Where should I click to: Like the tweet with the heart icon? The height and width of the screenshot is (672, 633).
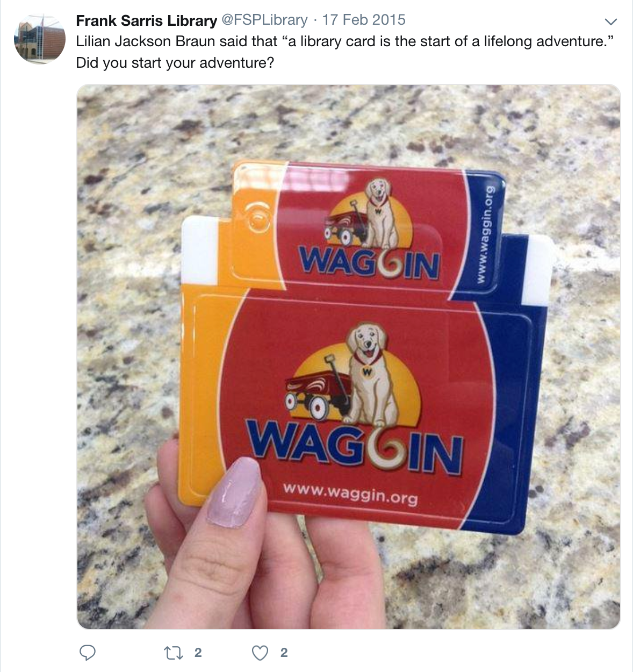(x=260, y=653)
